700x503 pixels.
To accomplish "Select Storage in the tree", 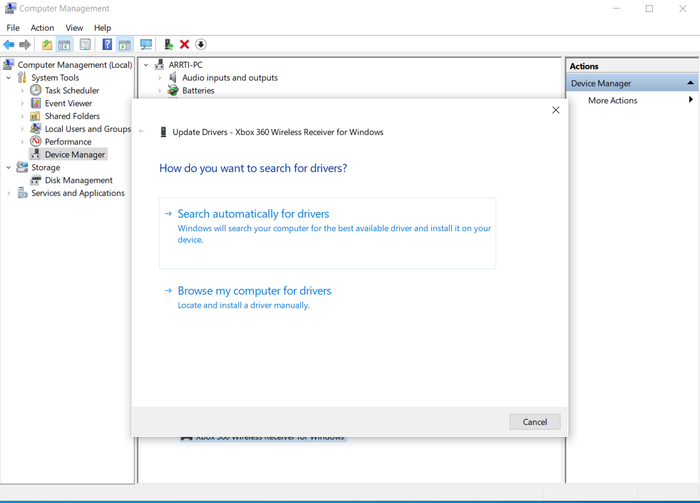I will [x=46, y=168].
